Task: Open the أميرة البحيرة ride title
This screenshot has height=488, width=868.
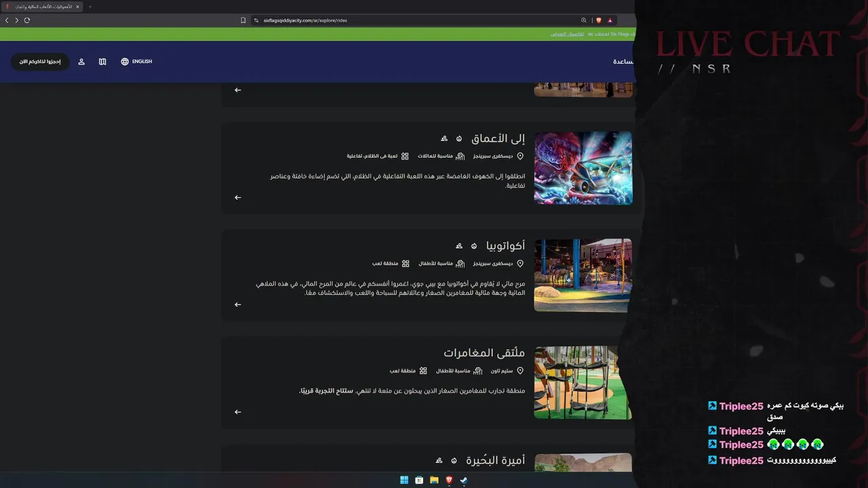Action: [x=496, y=460]
